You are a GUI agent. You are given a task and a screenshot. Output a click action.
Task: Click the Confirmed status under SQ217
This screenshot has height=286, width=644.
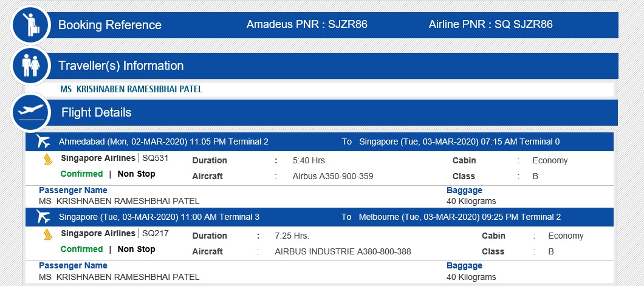82,249
